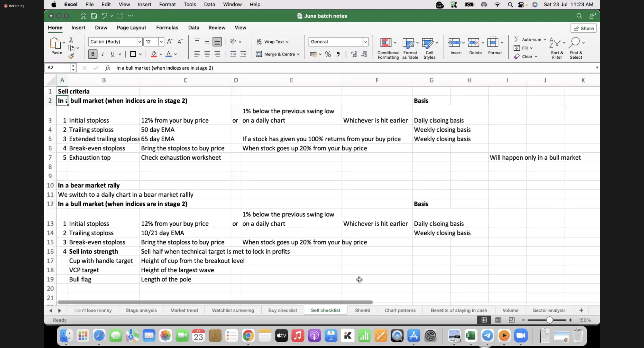Click the Merge & Centre button

coord(275,54)
